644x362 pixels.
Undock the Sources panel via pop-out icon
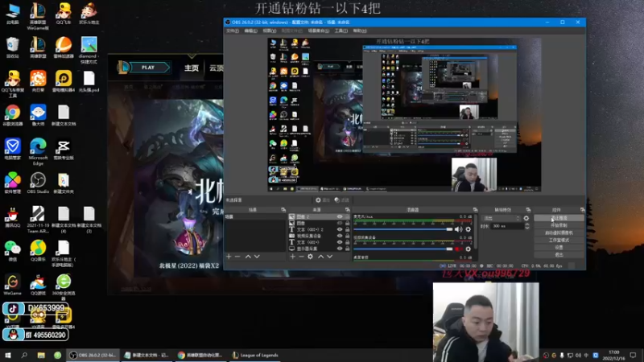pos(348,210)
